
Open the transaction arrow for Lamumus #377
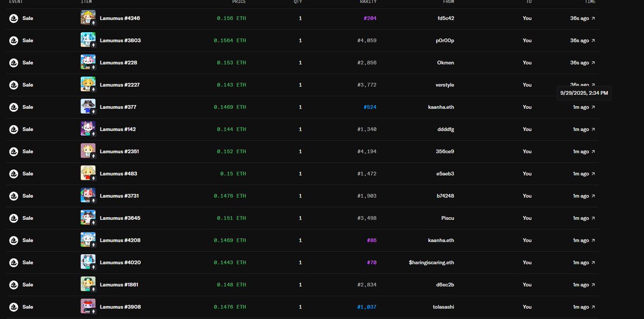(593, 107)
